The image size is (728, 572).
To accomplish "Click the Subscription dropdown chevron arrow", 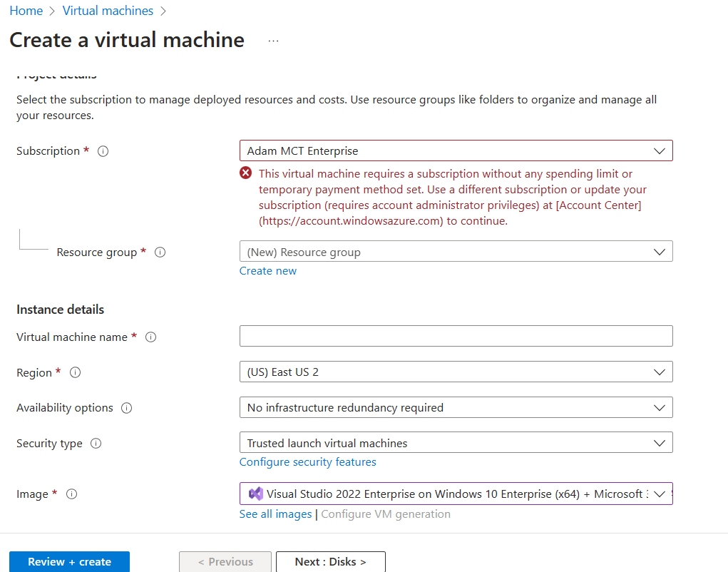I will pos(660,151).
